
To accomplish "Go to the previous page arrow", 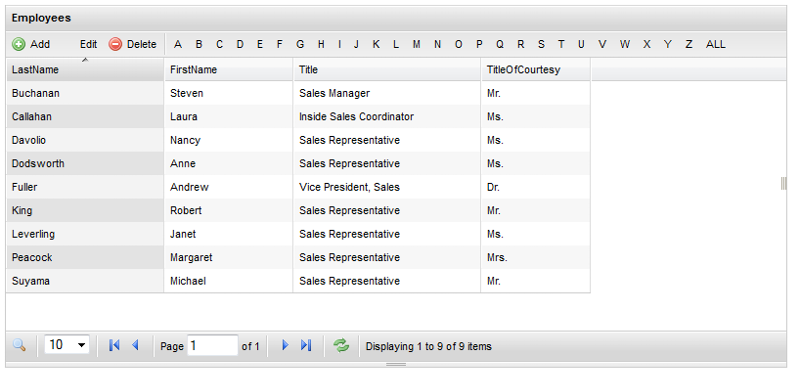I will [135, 345].
